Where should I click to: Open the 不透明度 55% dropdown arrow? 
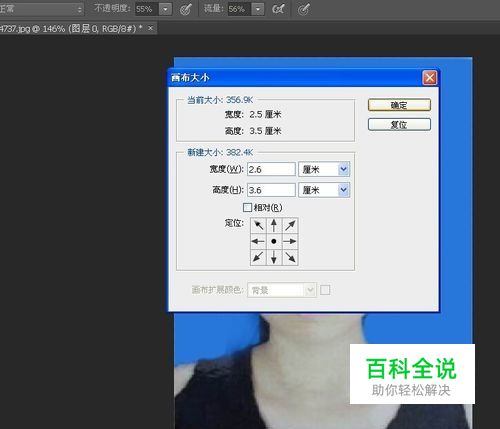(165, 9)
